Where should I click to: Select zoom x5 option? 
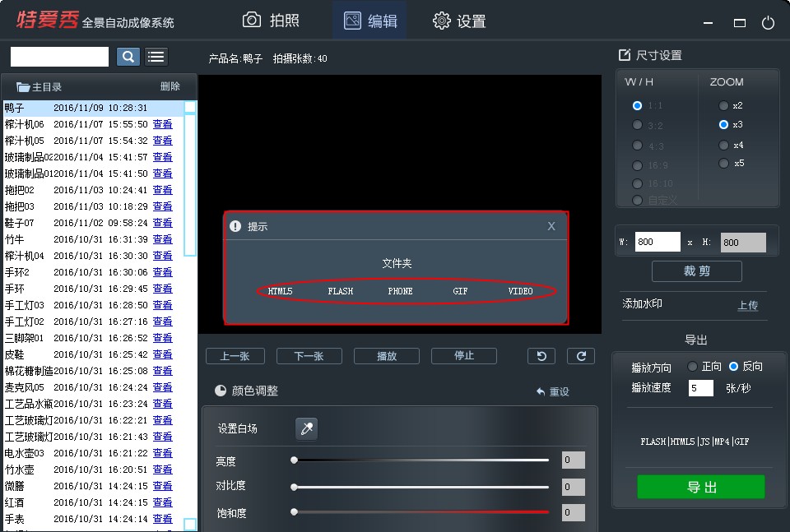(x=723, y=163)
